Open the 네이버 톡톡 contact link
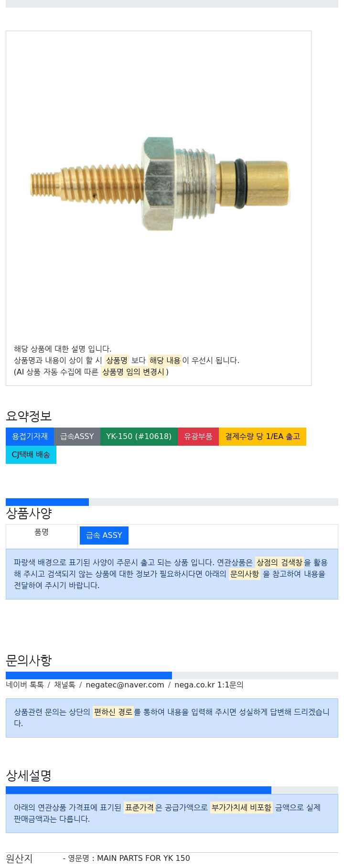The image size is (344, 868). (x=25, y=685)
